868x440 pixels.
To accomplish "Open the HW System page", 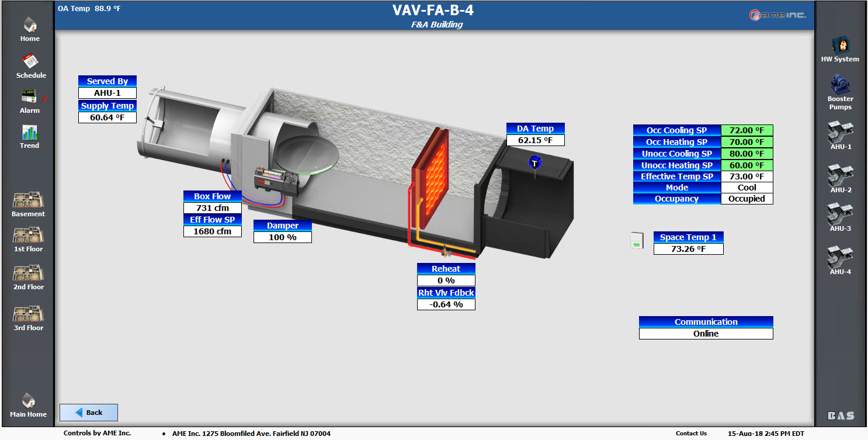I will 840,46.
